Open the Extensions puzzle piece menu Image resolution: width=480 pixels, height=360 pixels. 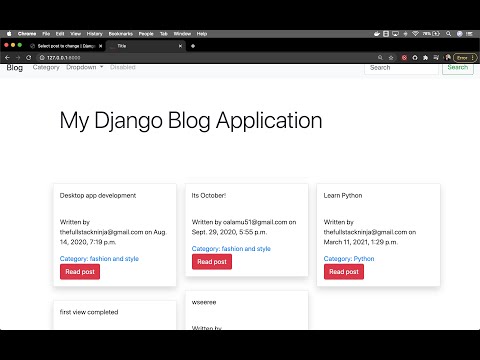click(425, 58)
